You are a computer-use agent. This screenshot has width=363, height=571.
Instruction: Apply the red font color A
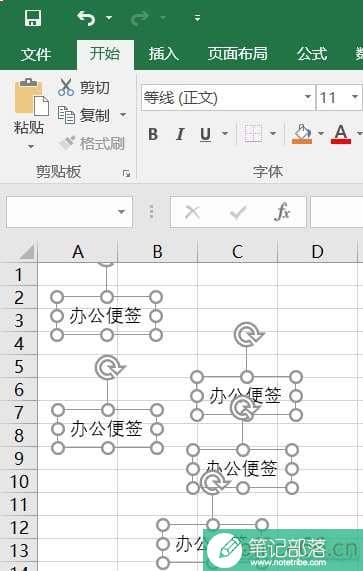pyautogui.click(x=341, y=134)
